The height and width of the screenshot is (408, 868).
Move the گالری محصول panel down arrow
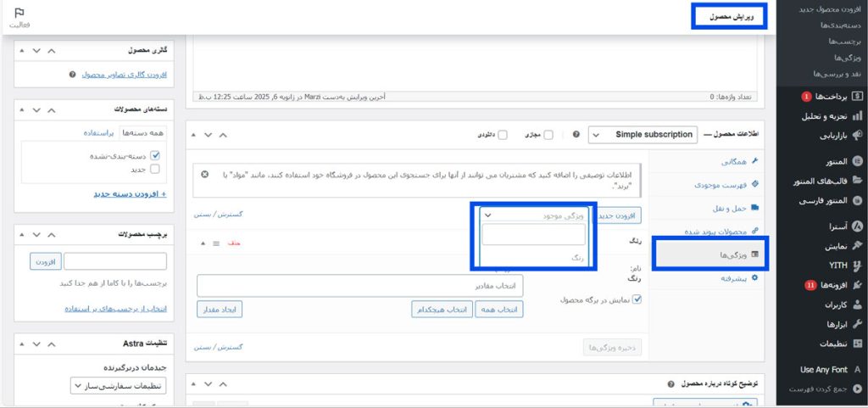tap(36, 50)
